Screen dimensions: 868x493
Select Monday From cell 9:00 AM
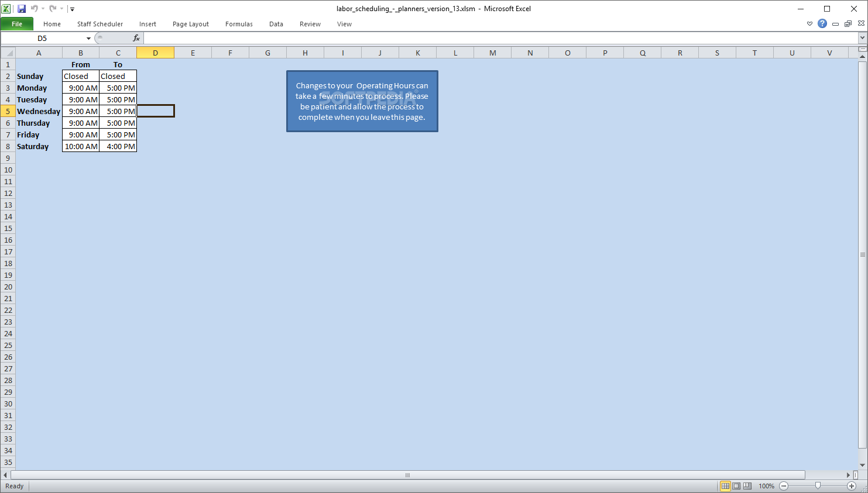(x=81, y=88)
